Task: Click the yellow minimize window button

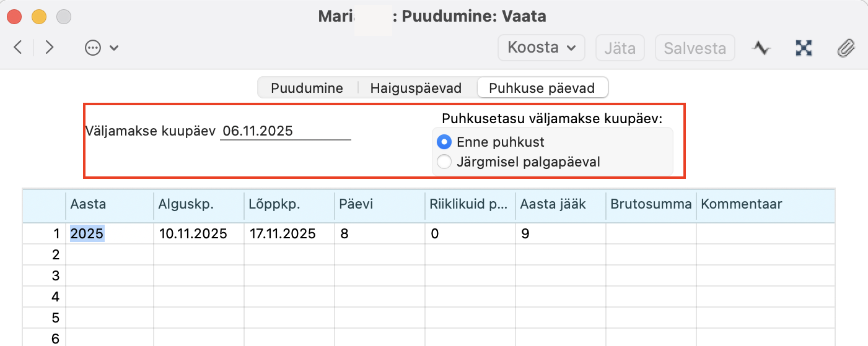Action: click(39, 16)
